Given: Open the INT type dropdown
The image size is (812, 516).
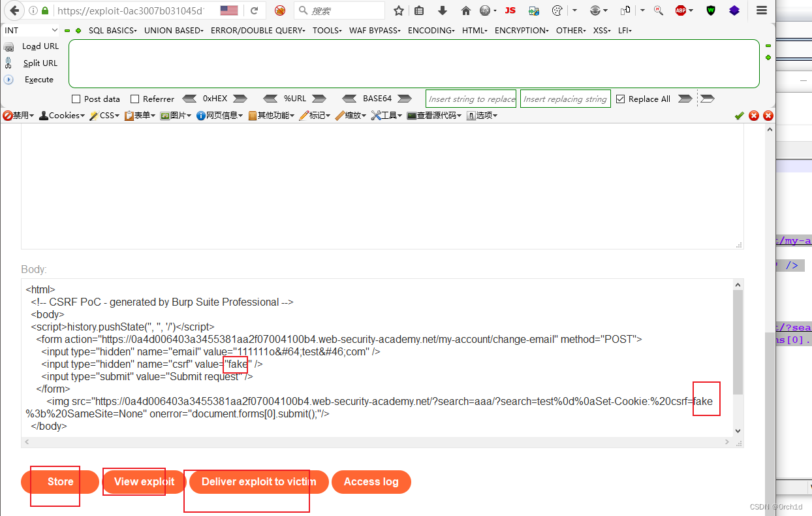Looking at the screenshot, I should (x=31, y=30).
